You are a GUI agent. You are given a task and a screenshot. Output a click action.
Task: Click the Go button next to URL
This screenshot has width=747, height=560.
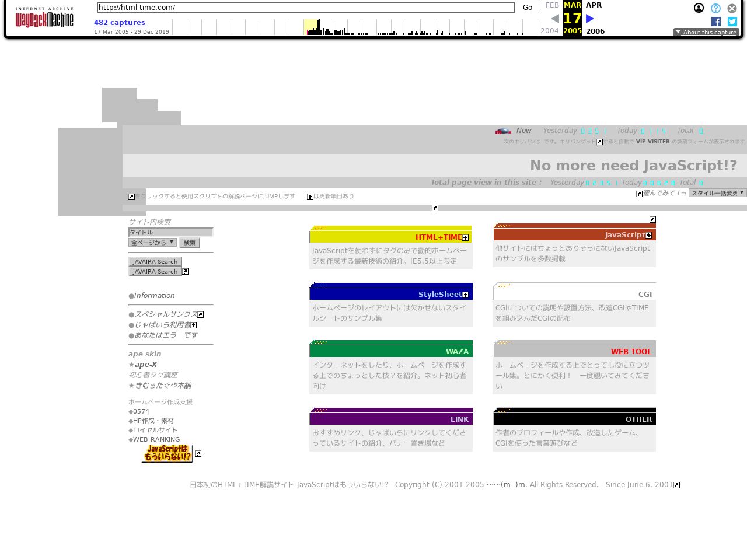[x=527, y=8]
